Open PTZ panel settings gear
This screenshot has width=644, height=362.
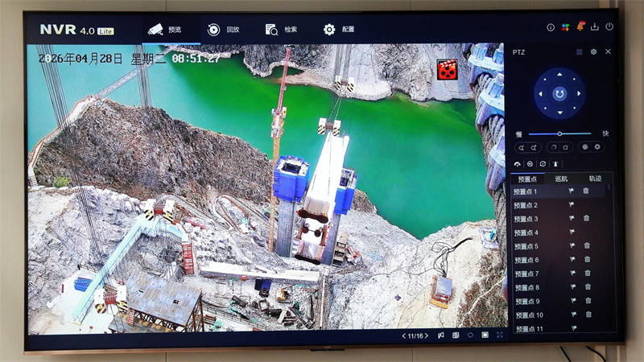pos(593,51)
